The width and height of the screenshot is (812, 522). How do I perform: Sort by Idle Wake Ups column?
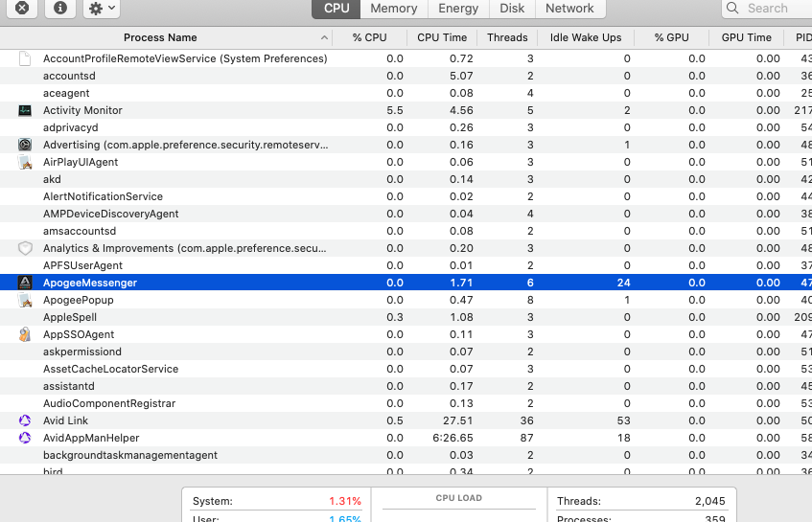pos(585,37)
